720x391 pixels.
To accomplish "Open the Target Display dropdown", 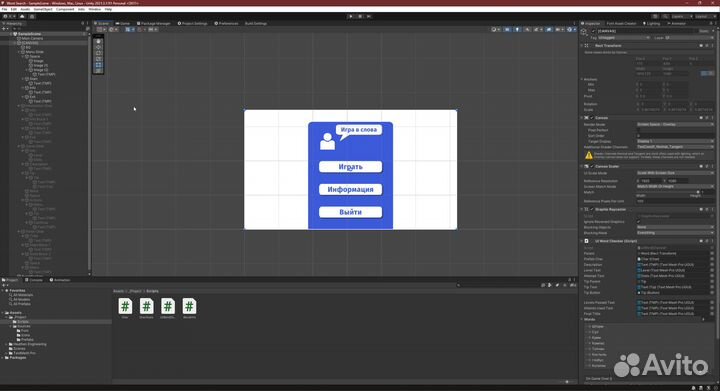I will pyautogui.click(x=675, y=141).
